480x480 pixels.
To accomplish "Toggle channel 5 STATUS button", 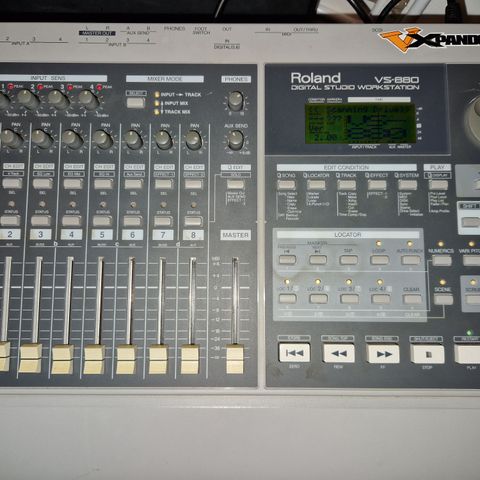I will [102, 221].
